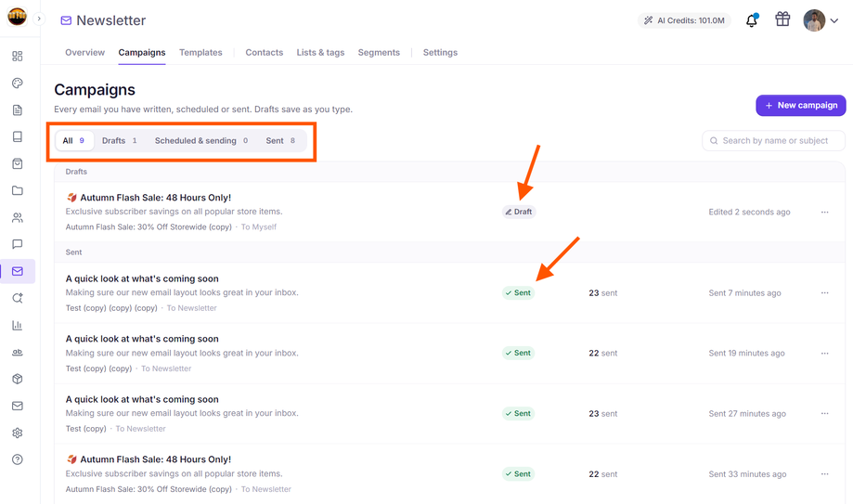Open the search refresh icon in sidebar
The width and height of the screenshot is (853, 504).
[x=18, y=298]
